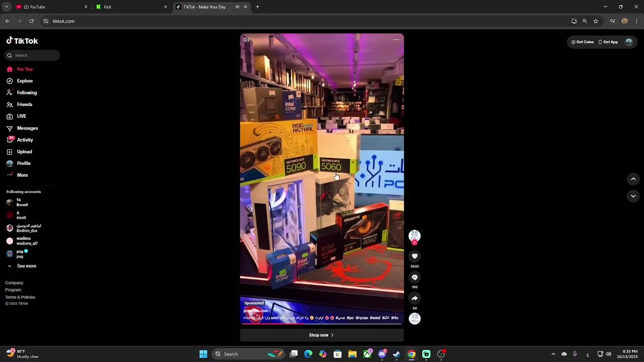Image resolution: width=644 pixels, height=362 pixels.
Task: Open the weather widget showing 90°F
Action: pyautogui.click(x=23, y=354)
